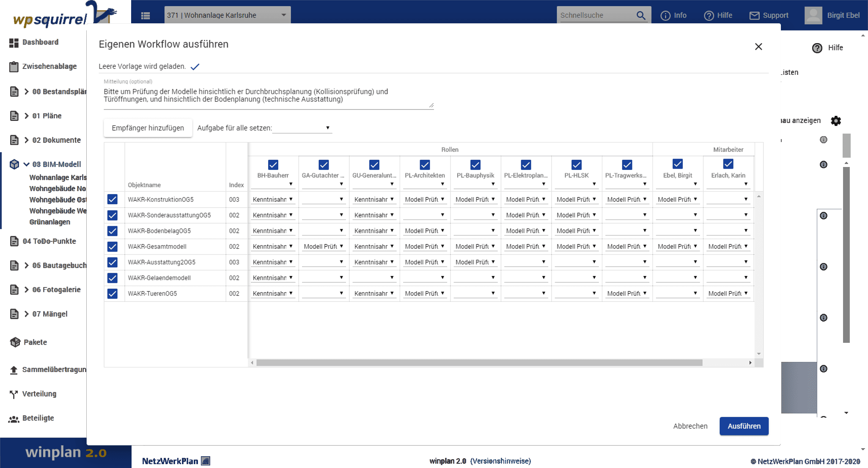The width and height of the screenshot is (868, 468).
Task: Open the Versionshinweise link in footer
Action: click(x=500, y=461)
